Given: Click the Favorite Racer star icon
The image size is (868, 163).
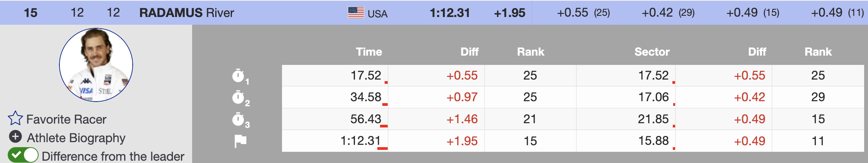Looking at the screenshot, I should pos(15,119).
